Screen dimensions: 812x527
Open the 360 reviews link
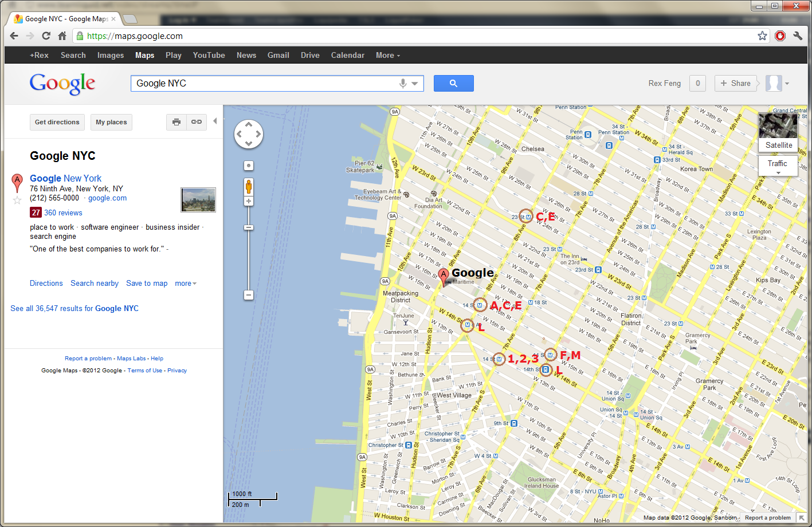click(63, 213)
